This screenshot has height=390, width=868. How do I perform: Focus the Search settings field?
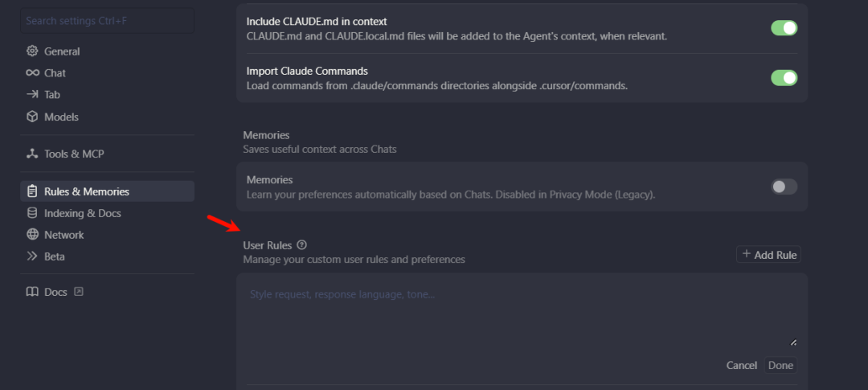107,21
